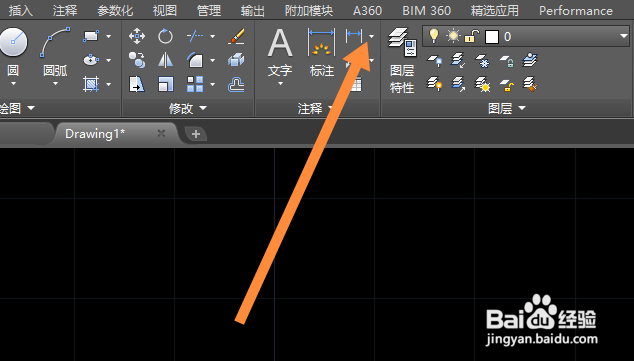Open the Array tool dropdown arrow

(213, 84)
